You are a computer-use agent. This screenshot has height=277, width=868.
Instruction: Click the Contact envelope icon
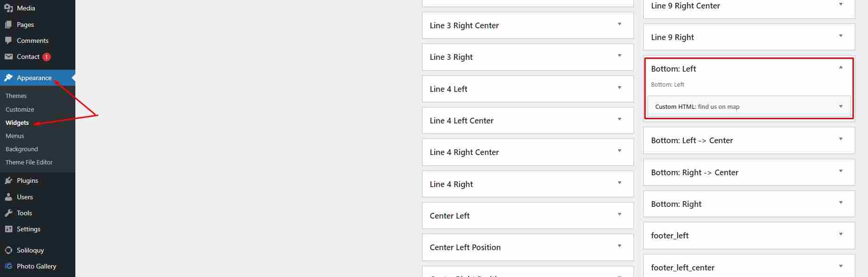[x=8, y=57]
